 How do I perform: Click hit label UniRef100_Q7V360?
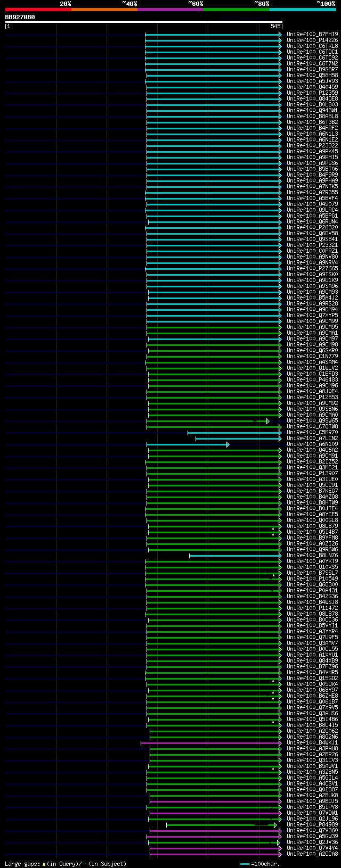pos(312,830)
